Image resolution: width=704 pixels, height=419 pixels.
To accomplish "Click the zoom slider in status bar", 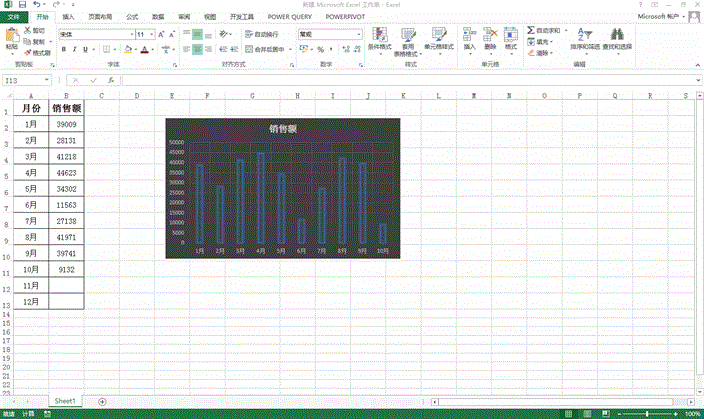I will (648, 413).
